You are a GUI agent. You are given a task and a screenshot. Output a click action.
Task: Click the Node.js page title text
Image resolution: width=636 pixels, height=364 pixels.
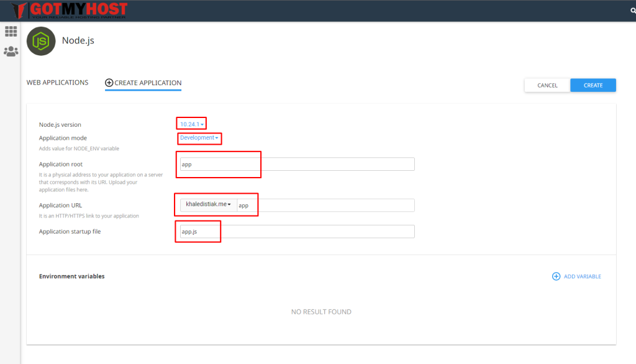pyautogui.click(x=78, y=41)
